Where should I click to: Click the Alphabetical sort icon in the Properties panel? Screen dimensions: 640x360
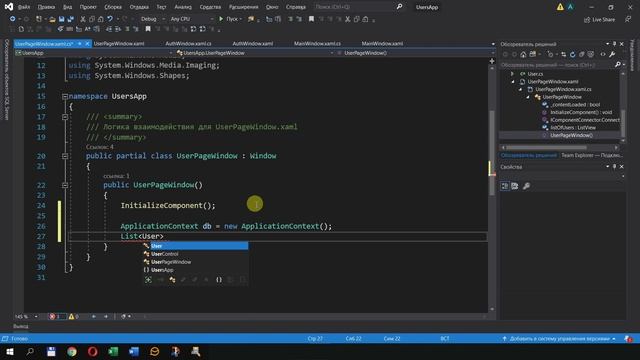tap(515, 186)
